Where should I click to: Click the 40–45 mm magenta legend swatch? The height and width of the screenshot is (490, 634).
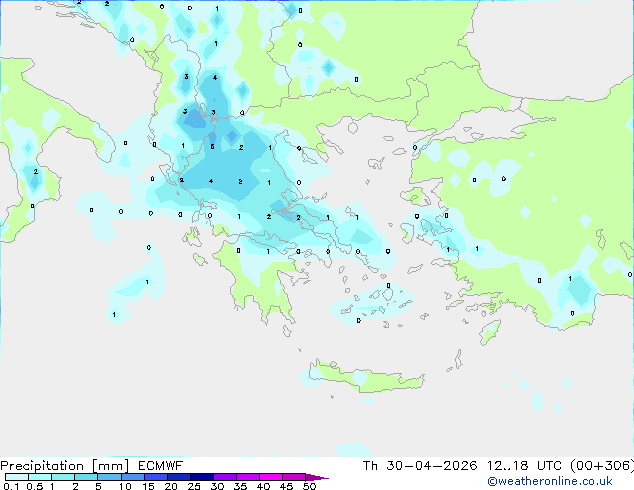pyautogui.click(x=271, y=477)
